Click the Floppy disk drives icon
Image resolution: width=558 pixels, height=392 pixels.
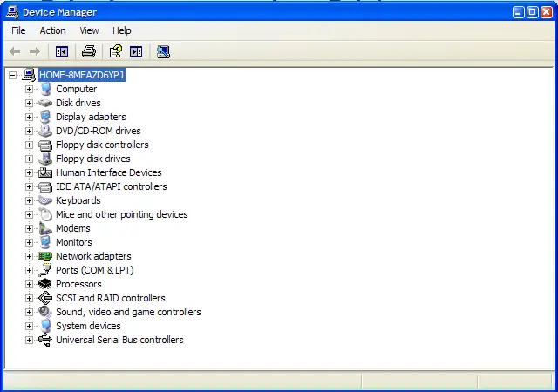pos(45,159)
